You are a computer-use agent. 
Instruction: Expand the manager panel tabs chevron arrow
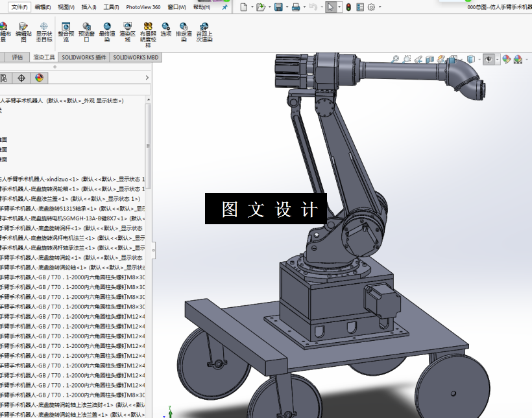tap(147, 78)
